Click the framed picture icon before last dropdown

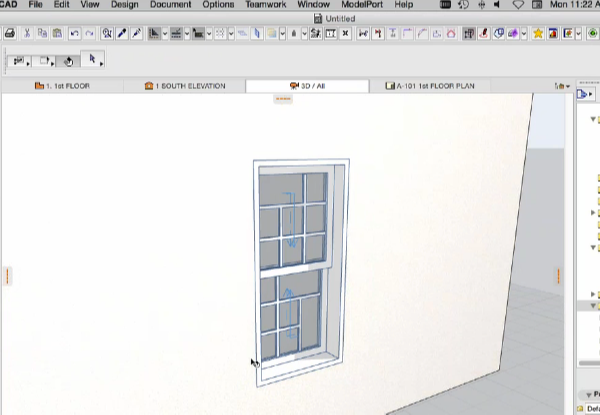[568, 34]
